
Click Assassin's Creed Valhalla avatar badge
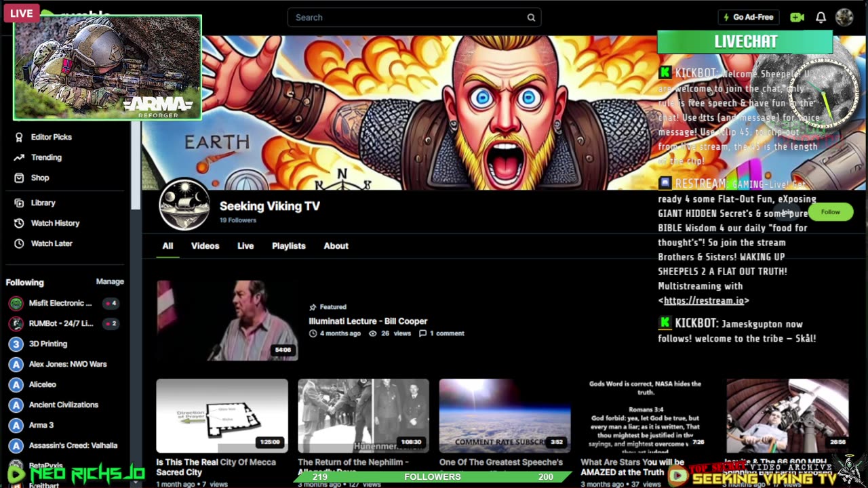pos(16,445)
